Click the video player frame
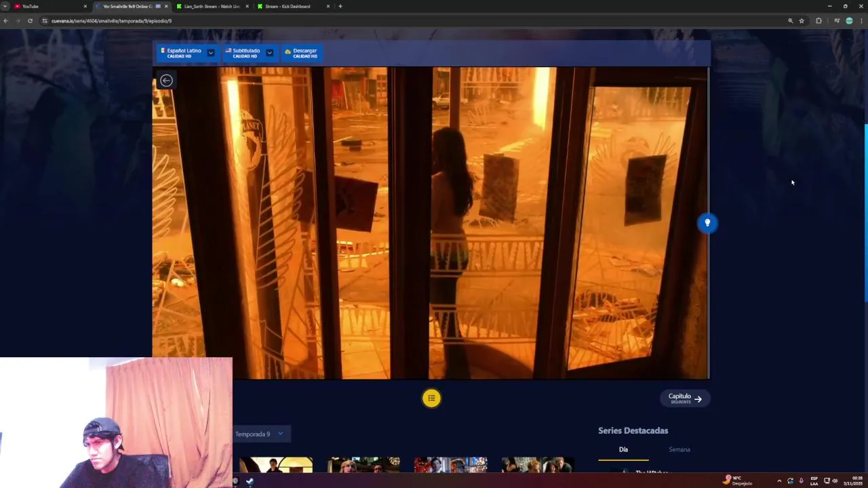 pos(431,223)
